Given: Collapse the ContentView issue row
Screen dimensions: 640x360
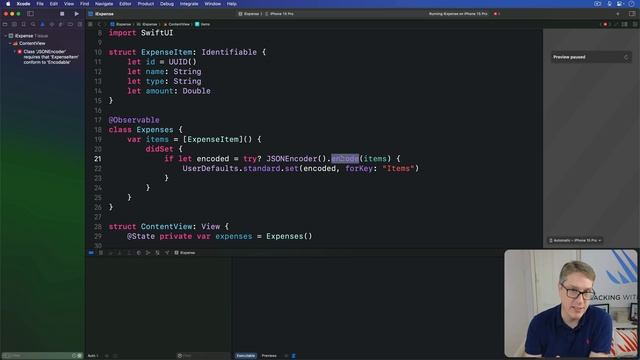Looking at the screenshot, I should (x=10, y=43).
